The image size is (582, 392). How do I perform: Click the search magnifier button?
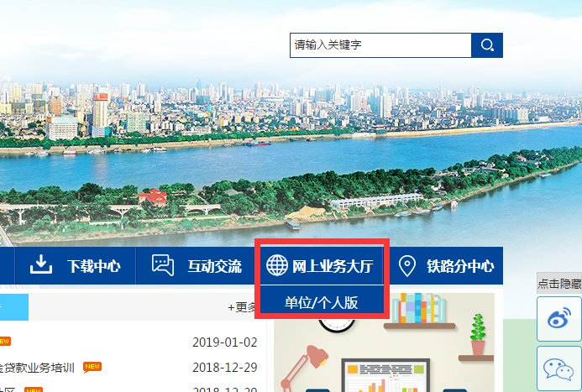coord(487,45)
